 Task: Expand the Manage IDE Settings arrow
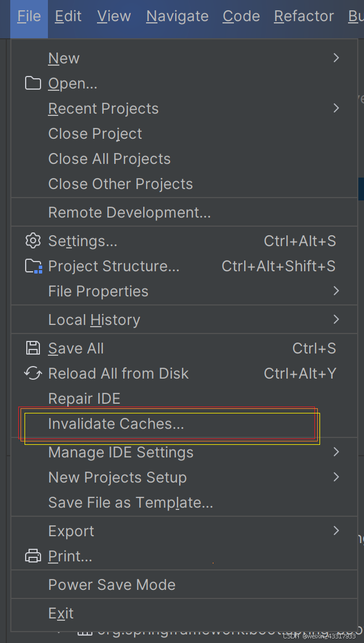(x=336, y=452)
